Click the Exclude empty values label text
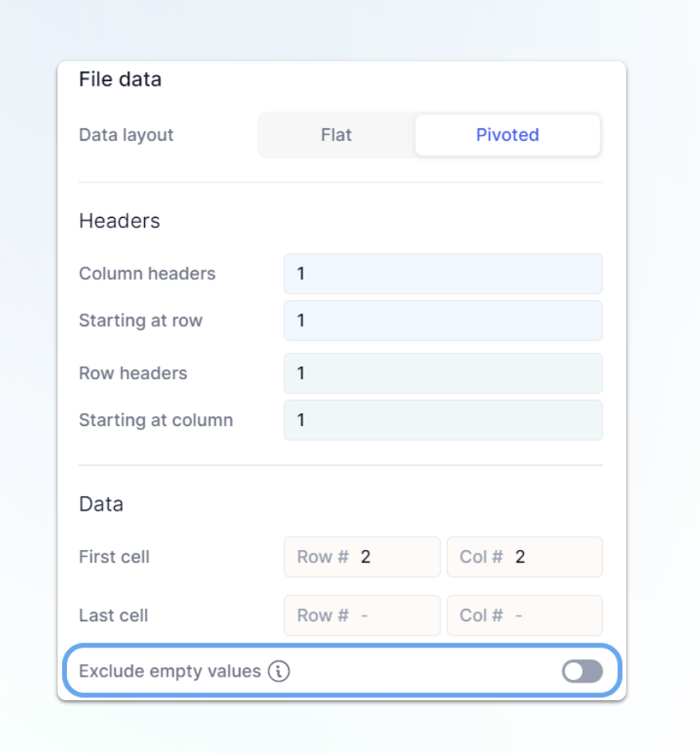This screenshot has height=753, width=700. coord(170,671)
